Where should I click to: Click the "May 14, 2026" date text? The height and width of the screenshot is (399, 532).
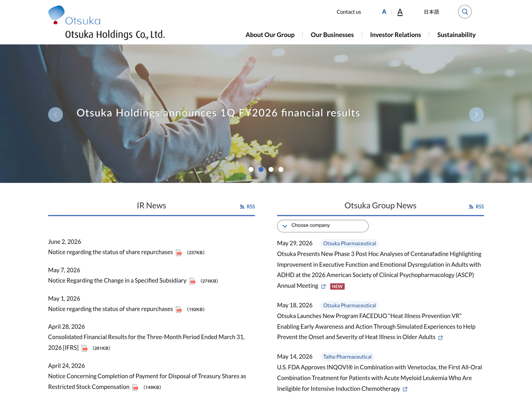tap(294, 357)
